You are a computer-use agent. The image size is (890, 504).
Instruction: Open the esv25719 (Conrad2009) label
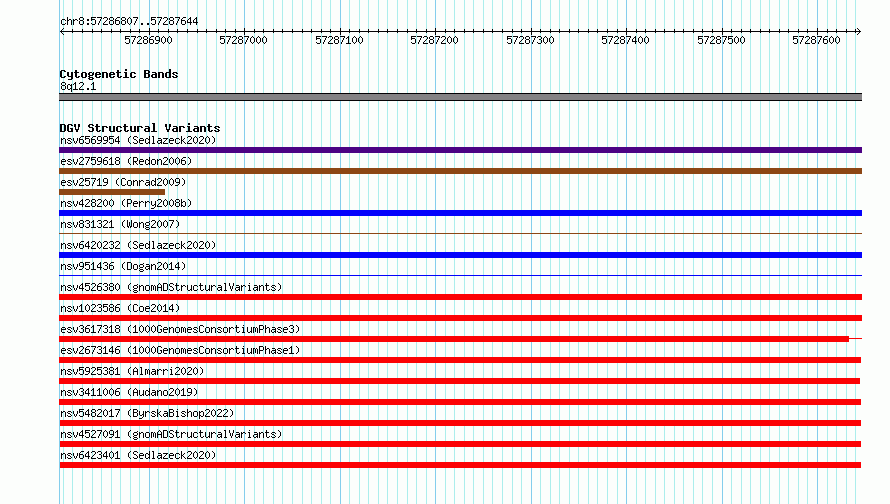[123, 182]
